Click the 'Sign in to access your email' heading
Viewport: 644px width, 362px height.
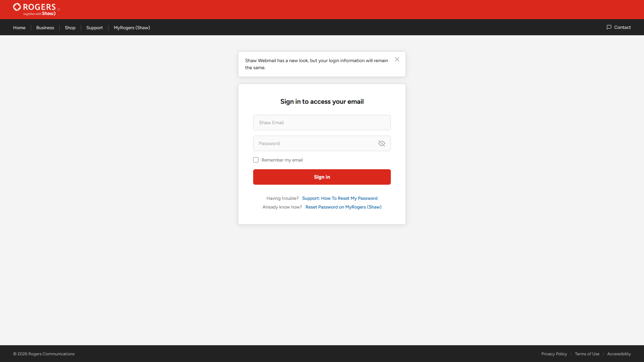click(322, 101)
